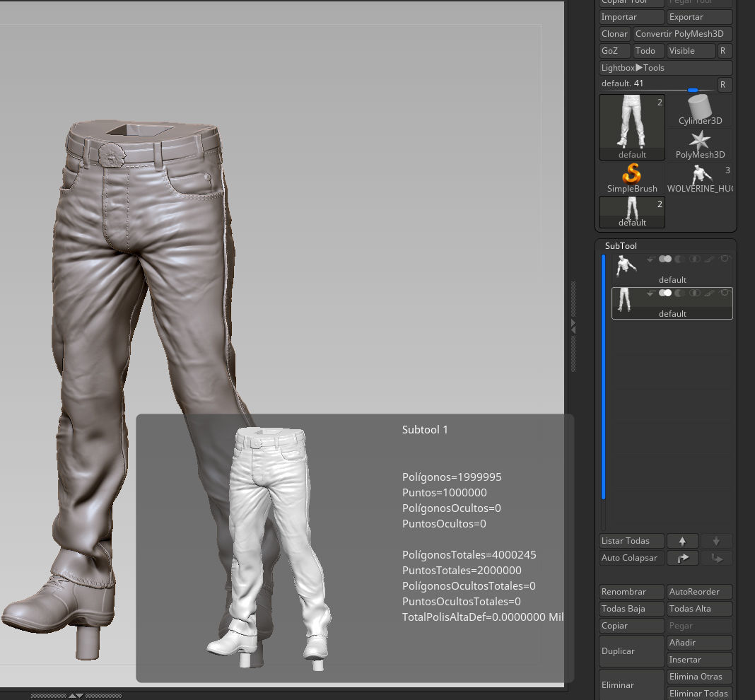Click the bent down-right arrow beside Auto Colapsar

click(716, 558)
